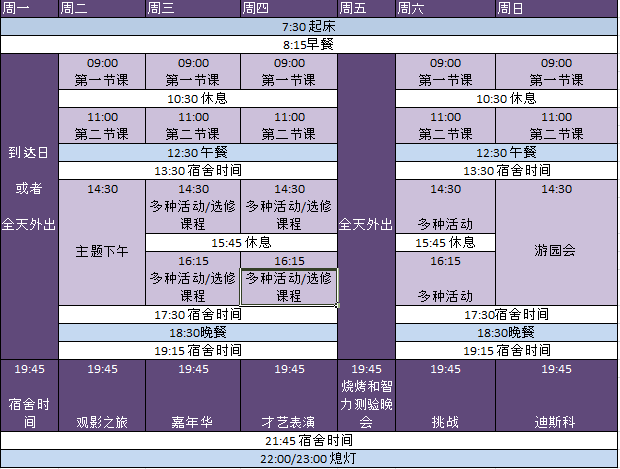
Task: Select the 周三 header cell
Action: tap(193, 8)
